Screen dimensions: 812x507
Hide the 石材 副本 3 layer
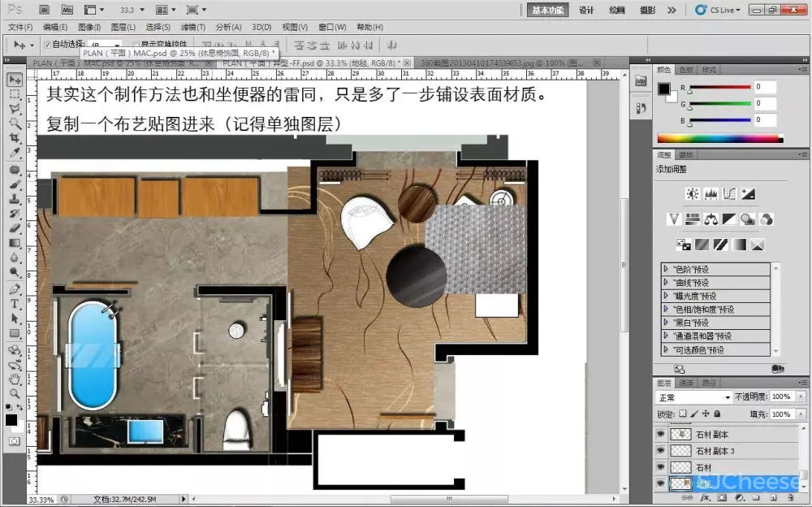[660, 451]
